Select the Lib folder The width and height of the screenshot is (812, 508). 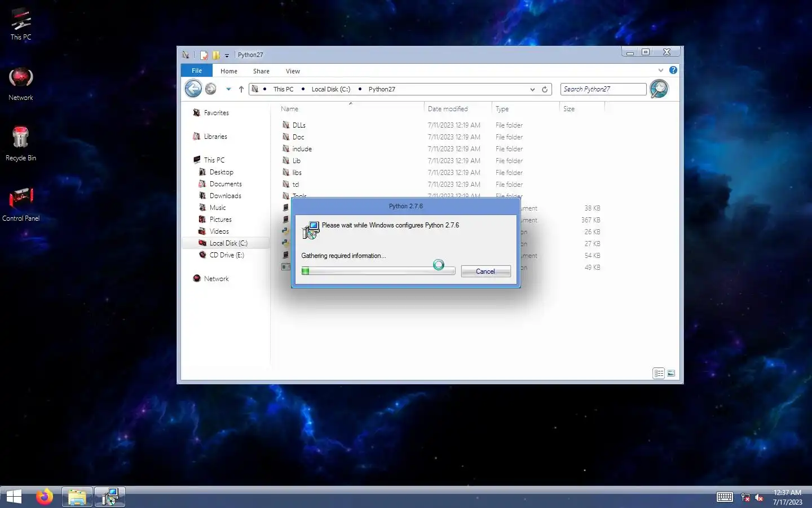click(x=297, y=161)
